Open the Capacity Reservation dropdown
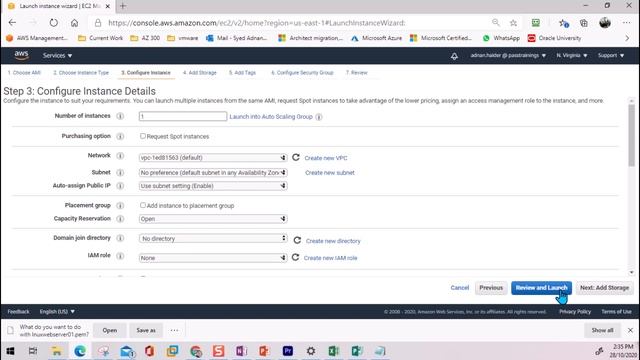640x360 pixels. [213, 219]
